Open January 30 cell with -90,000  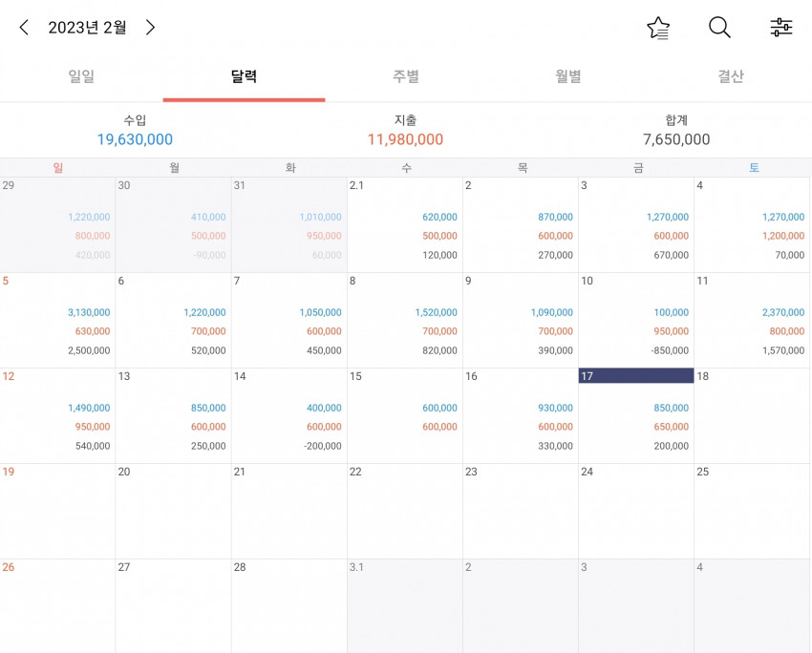click(x=174, y=225)
